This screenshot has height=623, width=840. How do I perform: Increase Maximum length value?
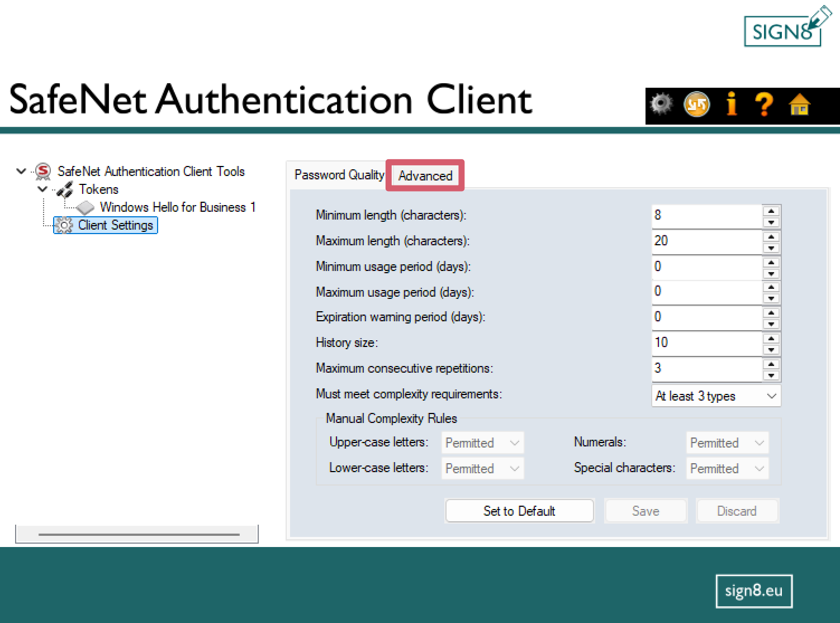click(771, 236)
